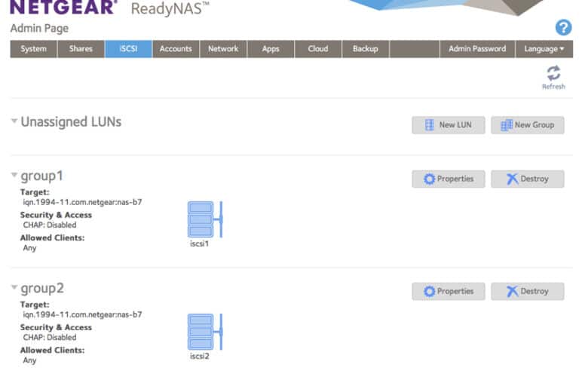Screen dimensions: 588x389
Task: Collapse the Unassigned LUNs section
Action: (14, 121)
